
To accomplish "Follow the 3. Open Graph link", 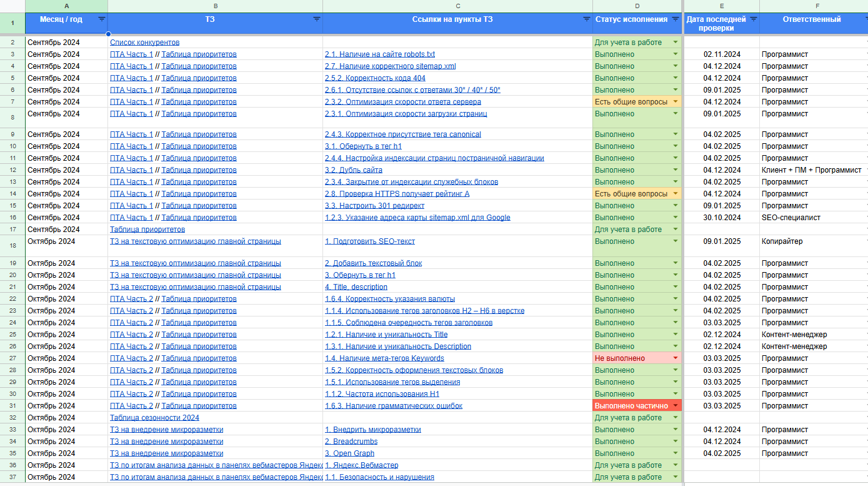I will [349, 453].
